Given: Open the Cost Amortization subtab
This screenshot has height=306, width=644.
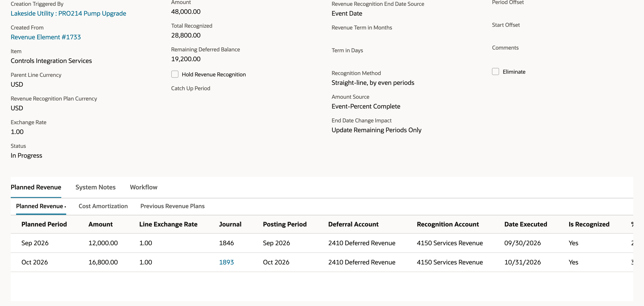Looking at the screenshot, I should click(103, 206).
